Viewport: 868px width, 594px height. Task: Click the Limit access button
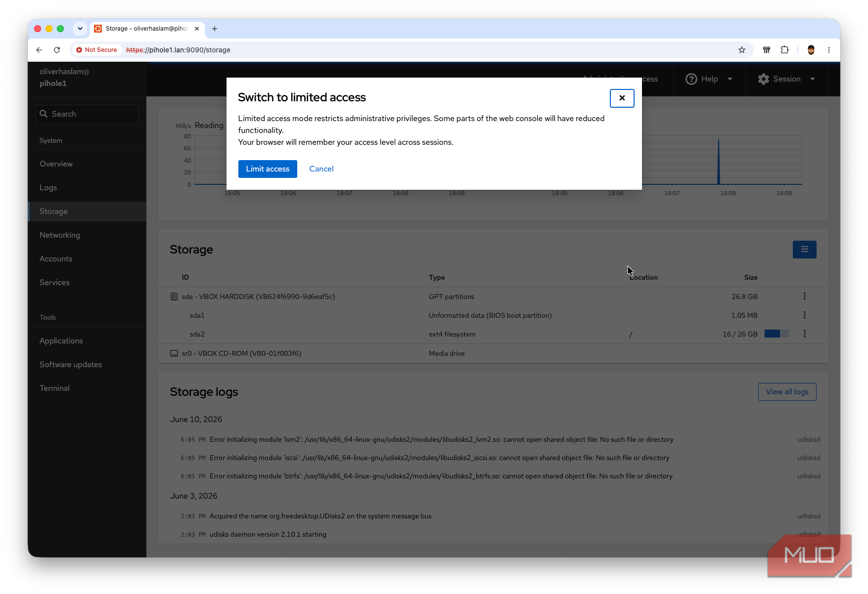[x=268, y=169]
